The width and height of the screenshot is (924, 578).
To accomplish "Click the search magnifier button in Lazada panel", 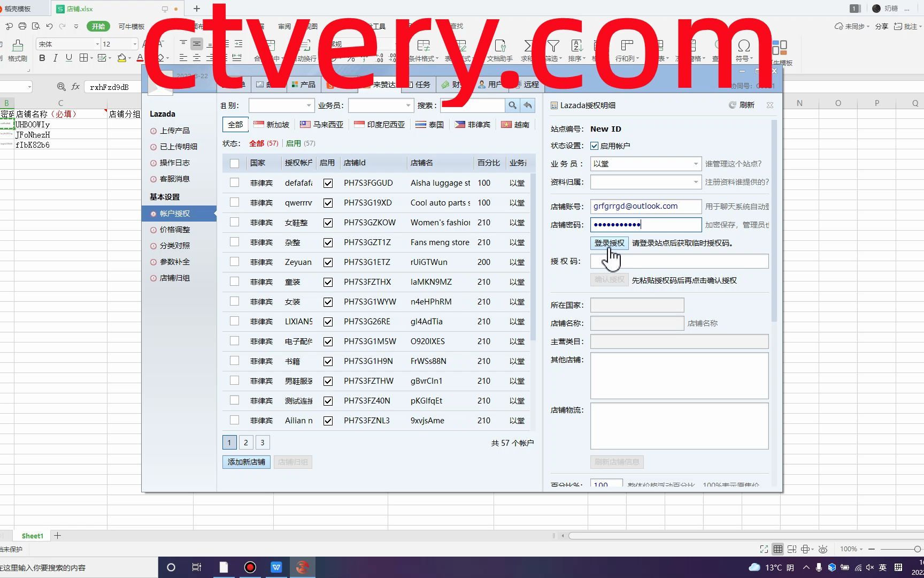I will 512,105.
